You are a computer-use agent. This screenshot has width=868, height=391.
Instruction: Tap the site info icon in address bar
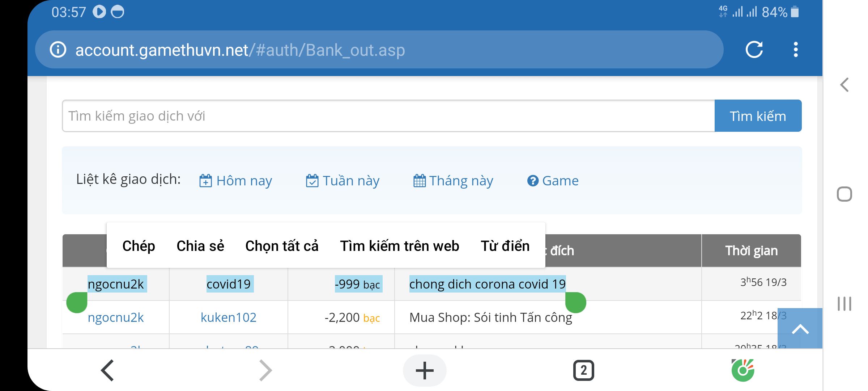click(58, 50)
